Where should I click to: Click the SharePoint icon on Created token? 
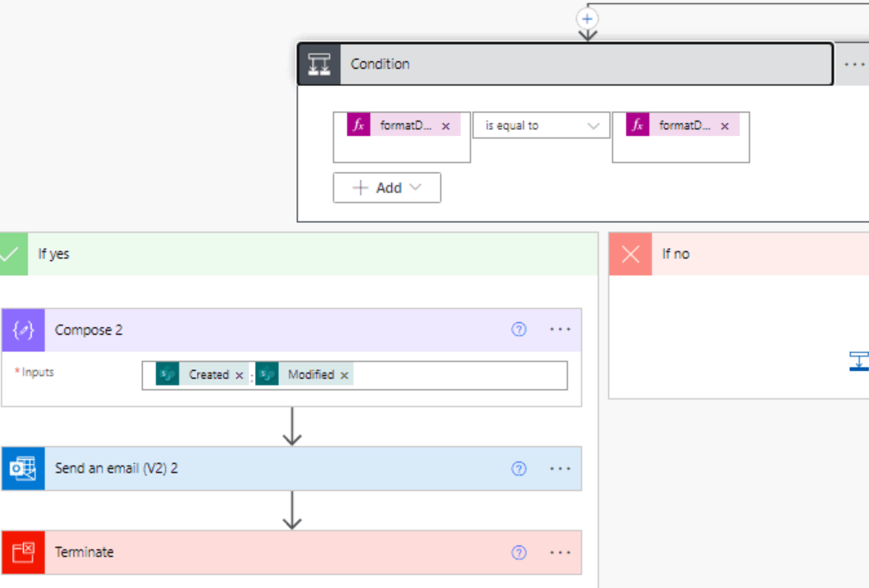(x=167, y=374)
